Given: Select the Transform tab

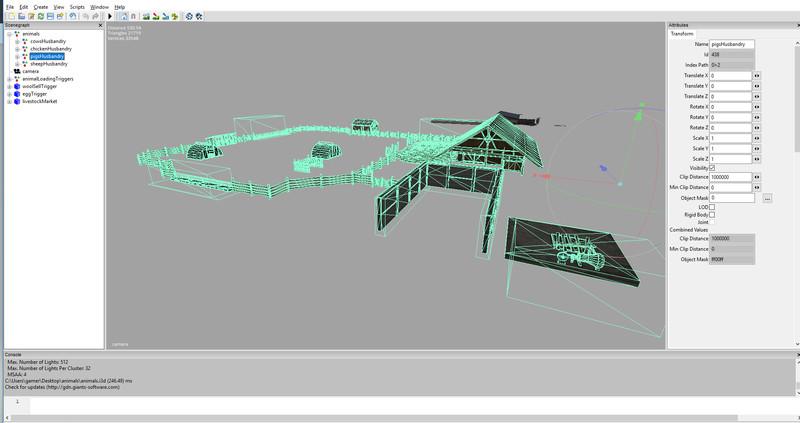Looking at the screenshot, I should coord(683,34).
